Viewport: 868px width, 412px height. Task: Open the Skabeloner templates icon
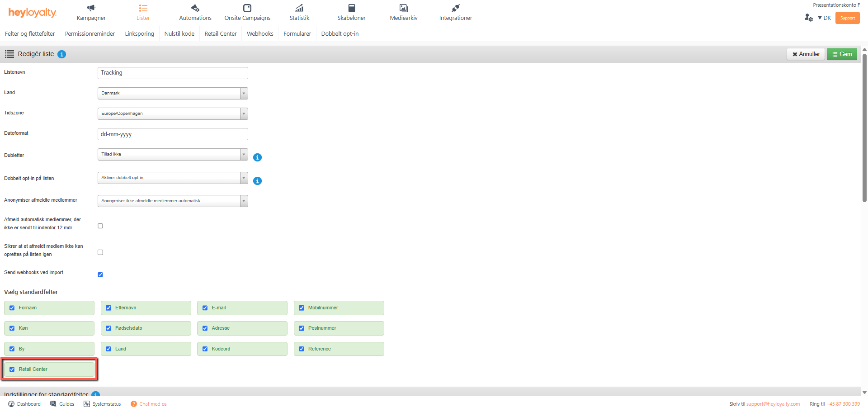[351, 8]
